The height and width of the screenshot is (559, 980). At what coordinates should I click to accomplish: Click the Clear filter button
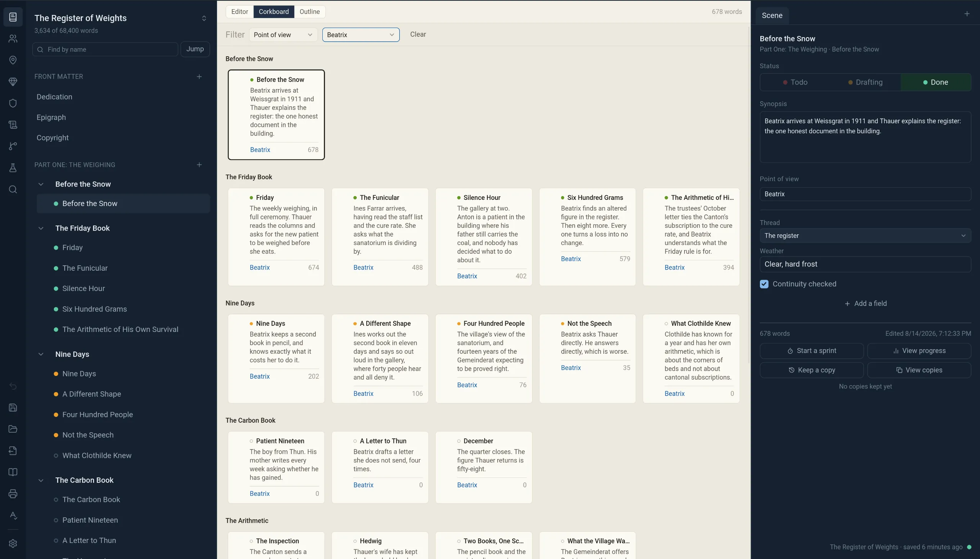[418, 34]
